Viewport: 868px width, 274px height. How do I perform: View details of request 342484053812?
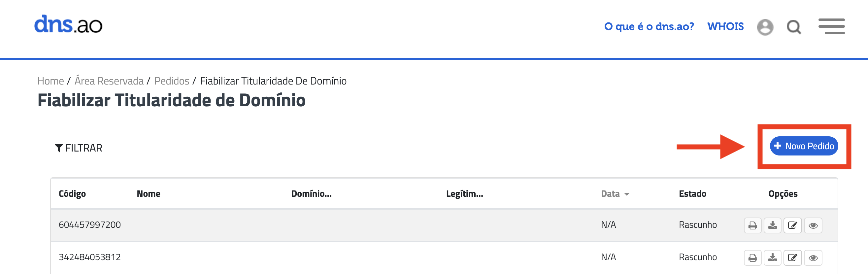pos(813,258)
